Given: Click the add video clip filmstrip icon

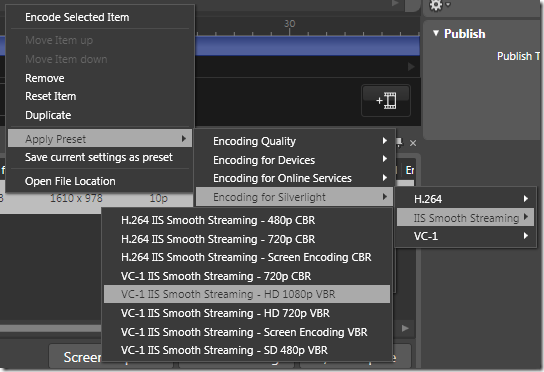Looking at the screenshot, I should coord(386,100).
